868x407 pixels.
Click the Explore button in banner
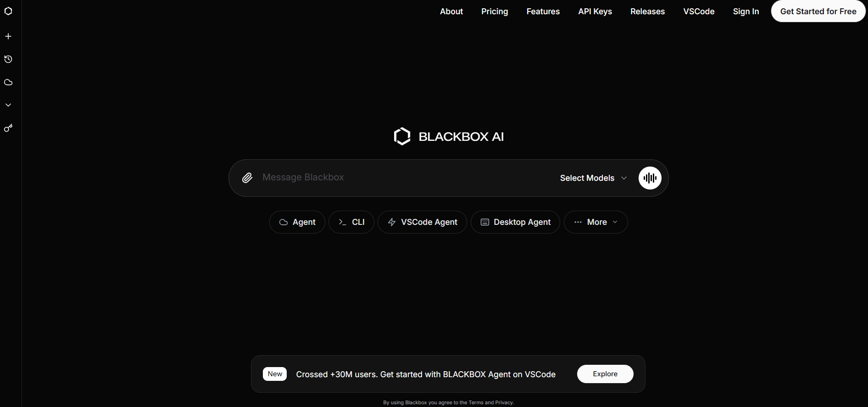[605, 374]
